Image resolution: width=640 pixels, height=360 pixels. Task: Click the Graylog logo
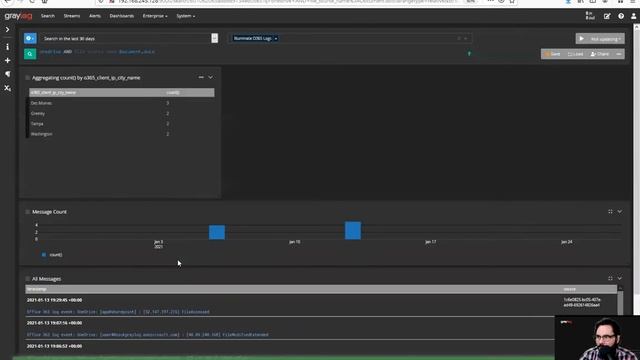18,16
